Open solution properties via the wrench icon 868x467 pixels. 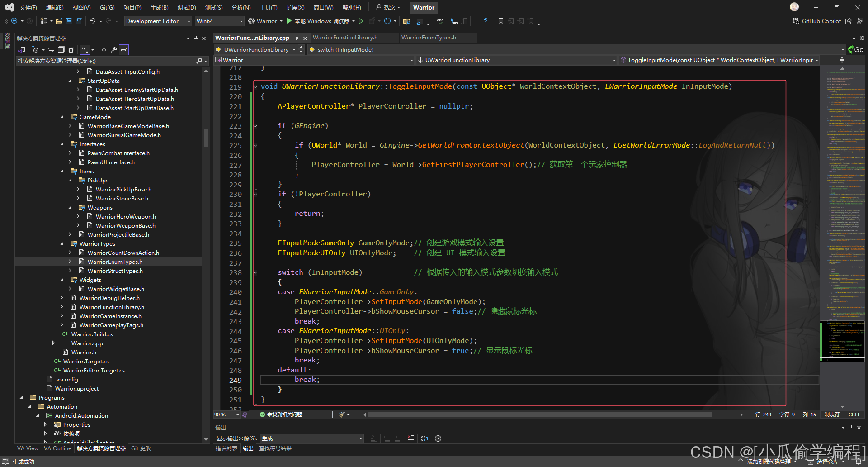coord(114,50)
